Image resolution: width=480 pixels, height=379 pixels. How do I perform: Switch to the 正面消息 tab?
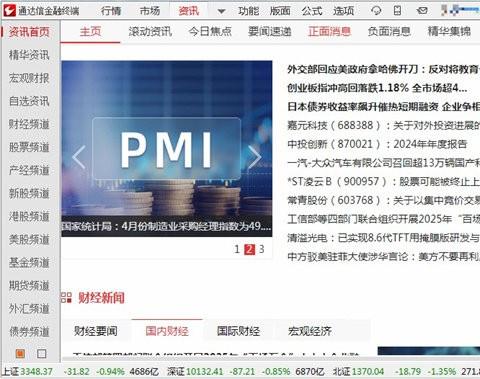(329, 32)
